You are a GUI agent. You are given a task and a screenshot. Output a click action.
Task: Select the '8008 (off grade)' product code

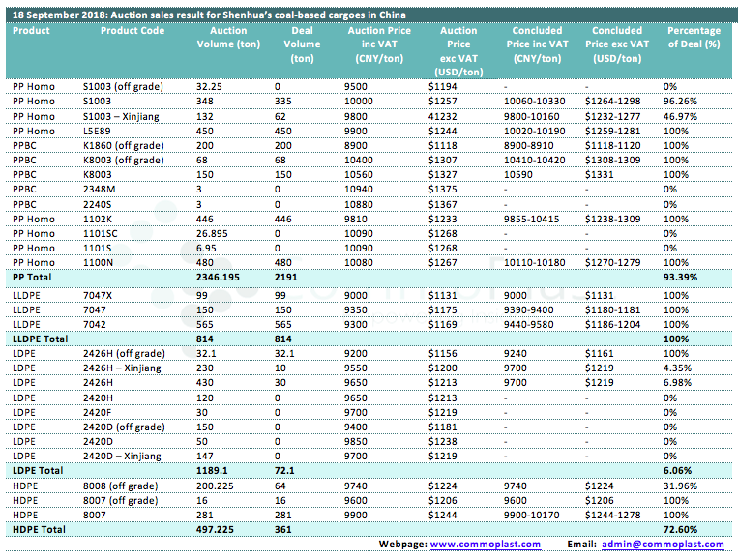(120, 486)
